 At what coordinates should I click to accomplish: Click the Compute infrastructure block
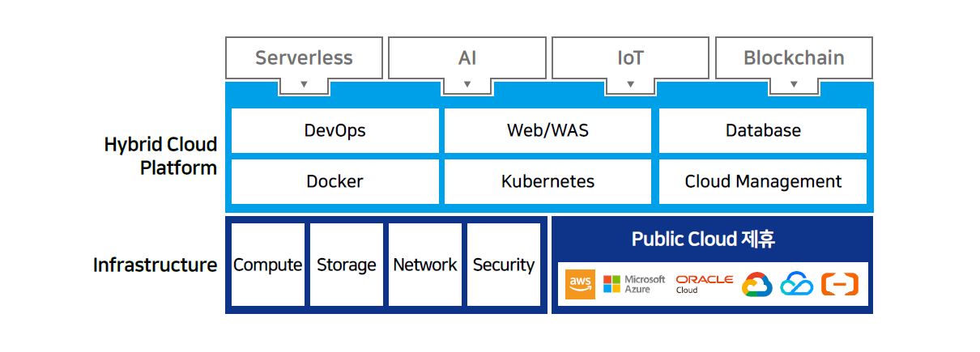[x=268, y=265]
